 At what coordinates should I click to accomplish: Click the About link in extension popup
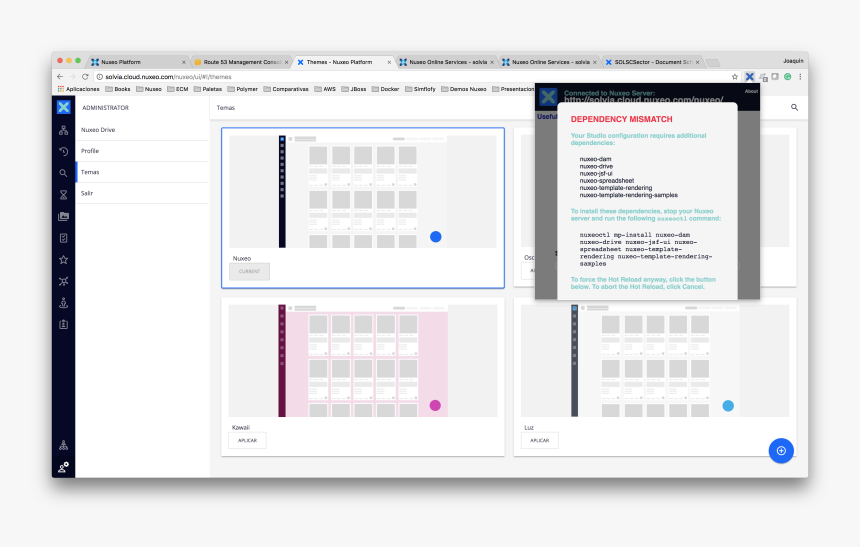tap(751, 91)
